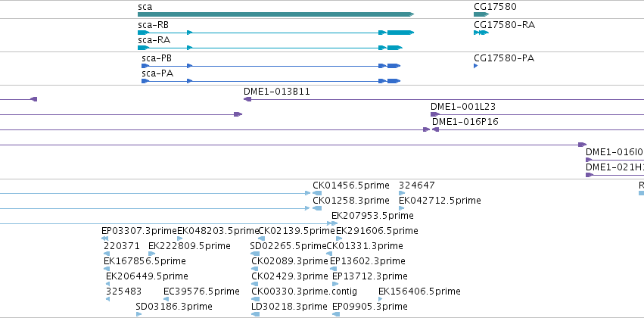This screenshot has width=644, height=318.
Task: Click the EK291606.5prime EST label
Action: 377,230
